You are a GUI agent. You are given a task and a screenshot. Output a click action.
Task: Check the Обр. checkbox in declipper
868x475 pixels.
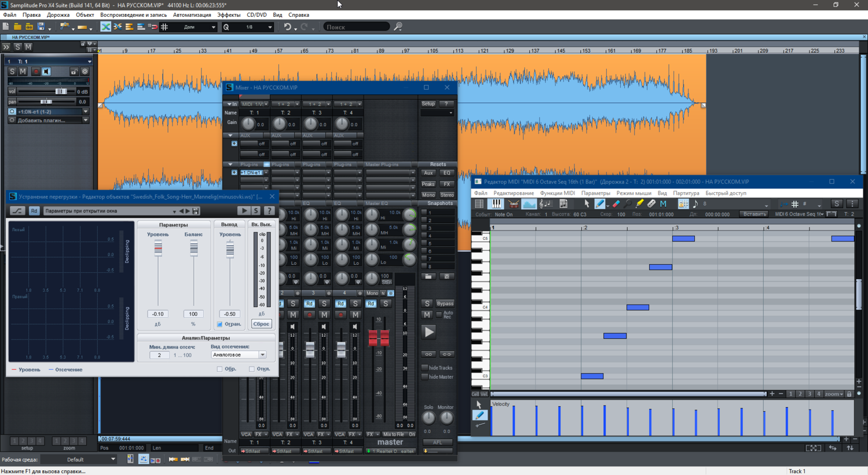coord(219,369)
